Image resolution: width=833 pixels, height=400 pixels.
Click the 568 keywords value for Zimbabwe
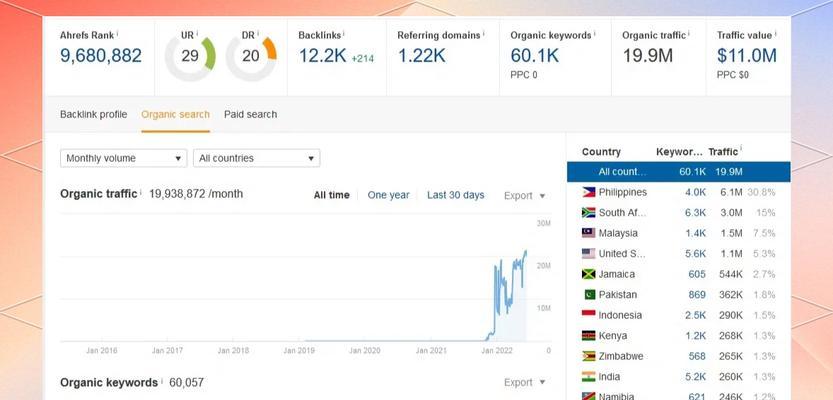tap(697, 356)
